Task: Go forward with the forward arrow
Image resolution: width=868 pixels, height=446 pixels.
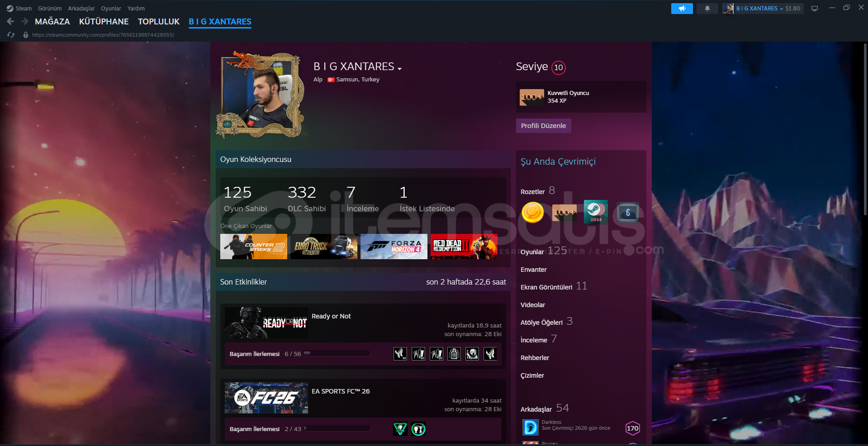Action: (x=25, y=21)
